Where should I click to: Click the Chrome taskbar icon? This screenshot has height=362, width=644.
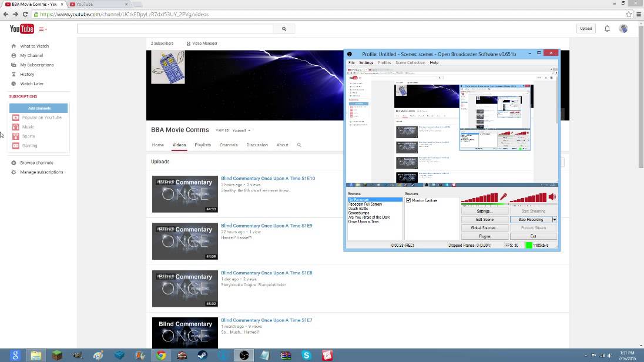160,356
